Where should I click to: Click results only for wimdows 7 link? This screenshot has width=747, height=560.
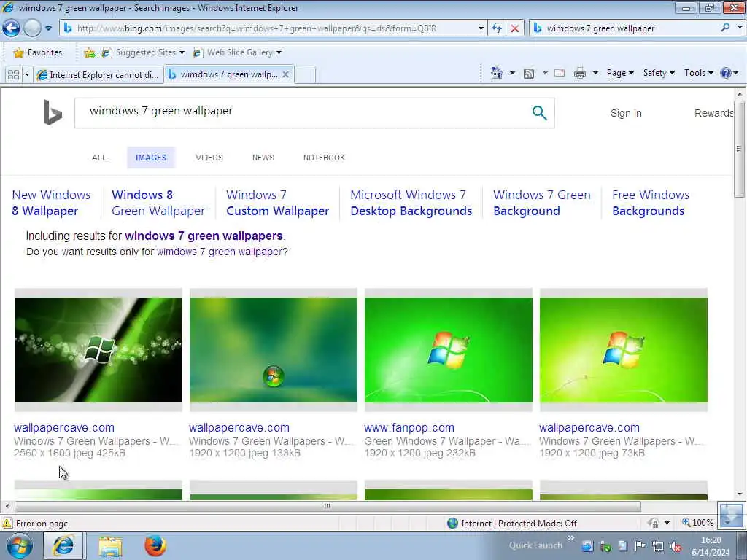tap(220, 252)
